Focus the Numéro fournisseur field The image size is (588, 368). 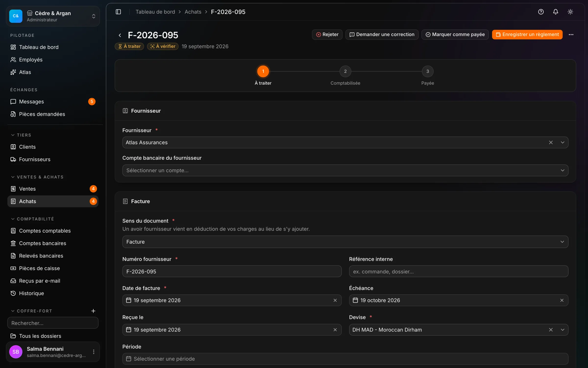pos(232,271)
